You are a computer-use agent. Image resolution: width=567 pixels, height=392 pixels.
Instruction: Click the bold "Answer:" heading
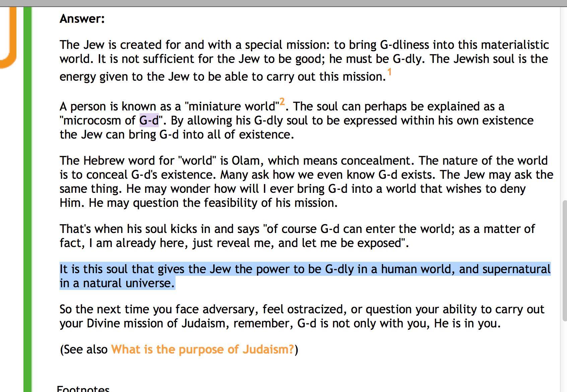click(82, 19)
